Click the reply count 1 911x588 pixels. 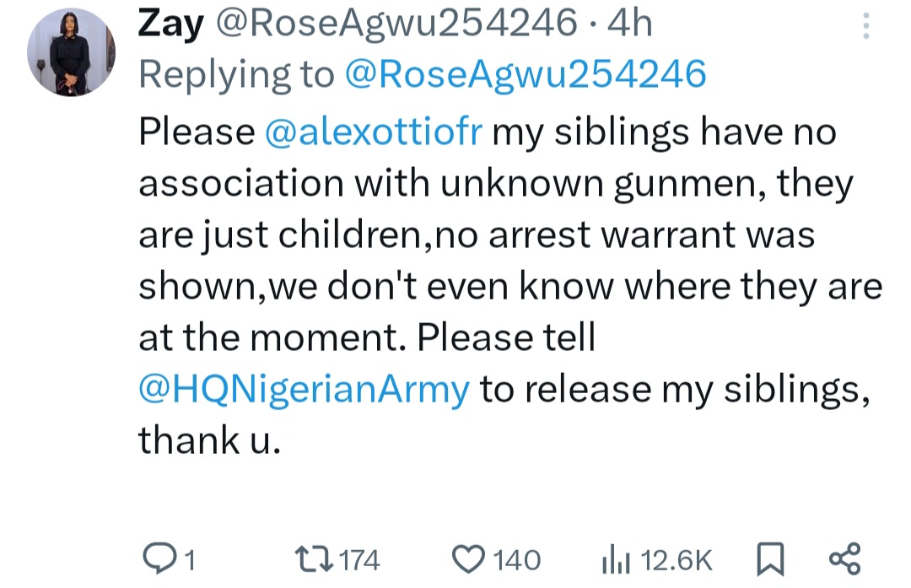189,559
